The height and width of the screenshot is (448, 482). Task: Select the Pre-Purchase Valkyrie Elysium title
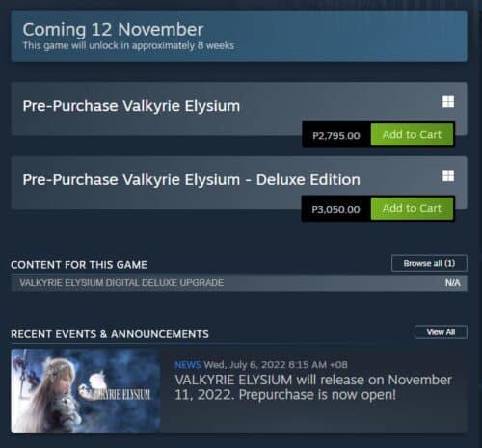[131, 106]
